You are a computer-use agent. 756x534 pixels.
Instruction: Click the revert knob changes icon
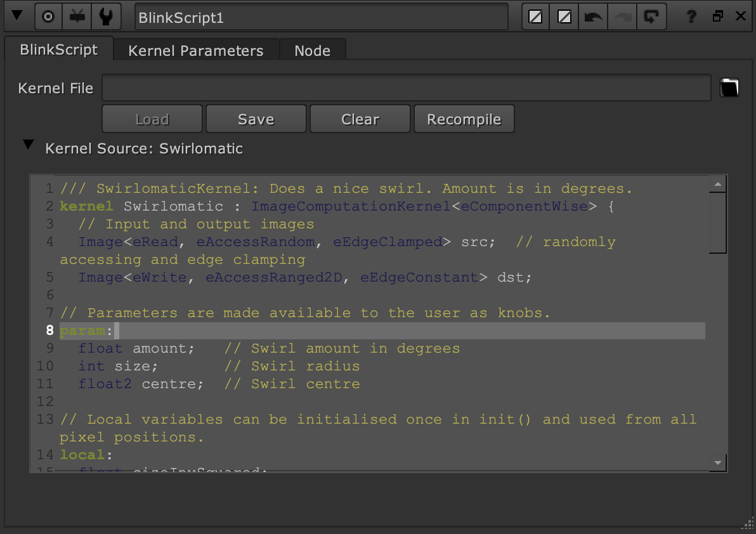pyautogui.click(x=651, y=17)
